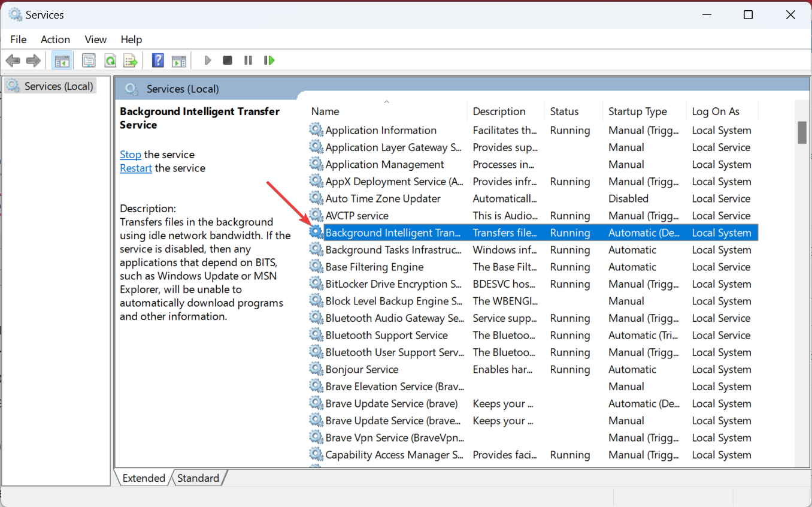Click the gear icon beside Capability Access Manager
Image resolution: width=812 pixels, height=507 pixels.
tap(316, 455)
